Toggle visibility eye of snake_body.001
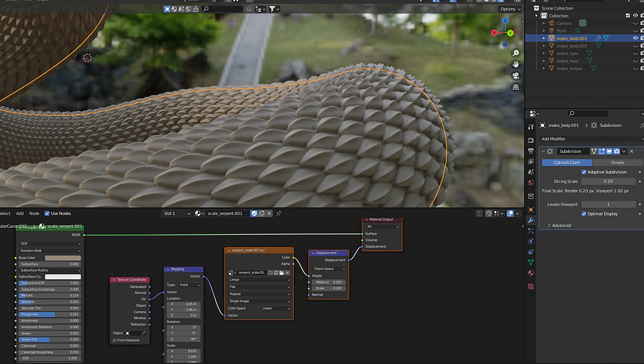644x364 pixels. tap(635, 38)
